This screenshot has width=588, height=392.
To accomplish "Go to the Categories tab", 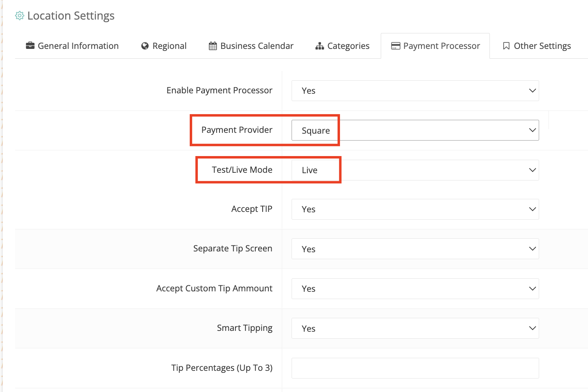I will (342, 46).
